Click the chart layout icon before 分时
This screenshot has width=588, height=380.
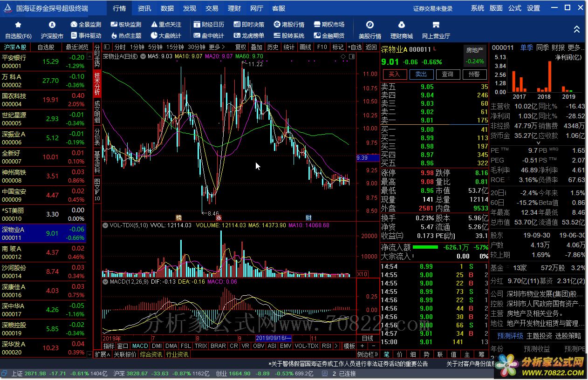(107, 47)
